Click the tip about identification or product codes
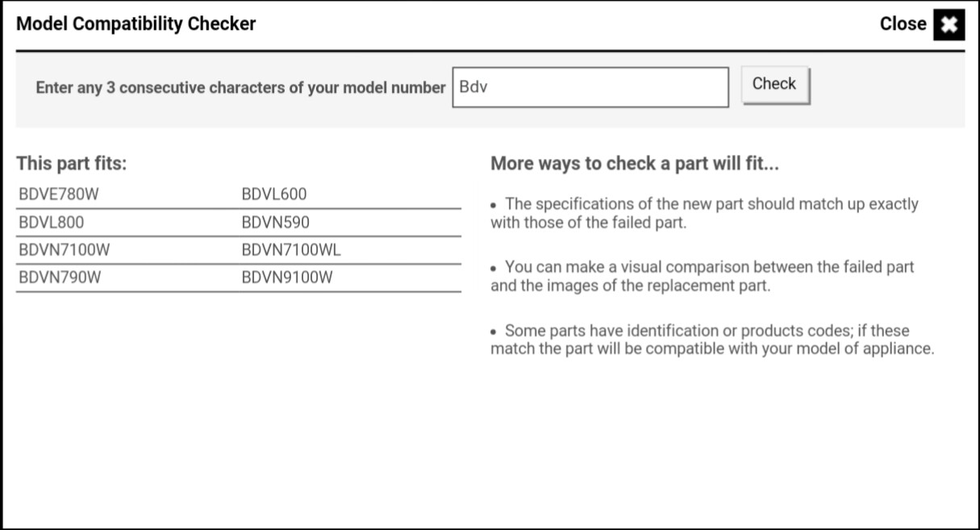This screenshot has width=980, height=530. pyautogui.click(x=711, y=340)
